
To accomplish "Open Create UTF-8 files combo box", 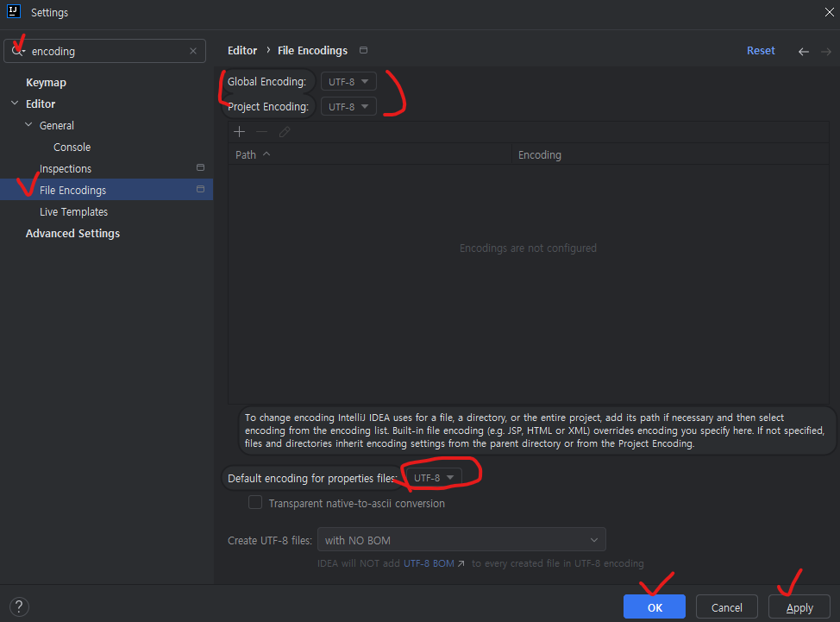I will pos(461,539).
